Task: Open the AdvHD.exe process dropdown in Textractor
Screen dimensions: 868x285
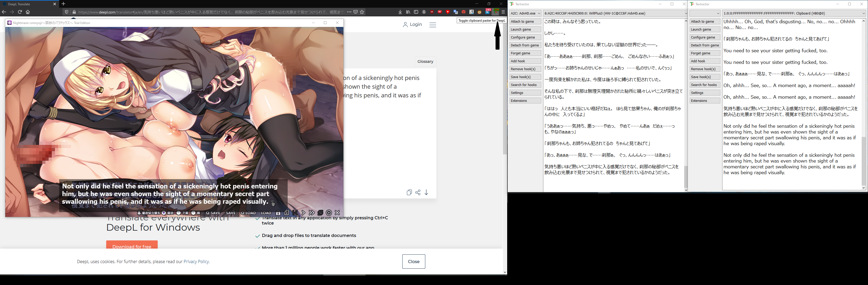Action: point(525,13)
